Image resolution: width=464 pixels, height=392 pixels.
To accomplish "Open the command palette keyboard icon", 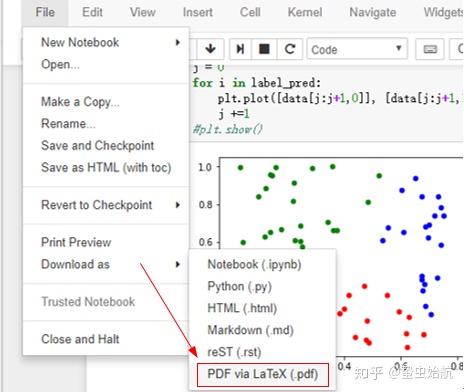I will (430, 49).
